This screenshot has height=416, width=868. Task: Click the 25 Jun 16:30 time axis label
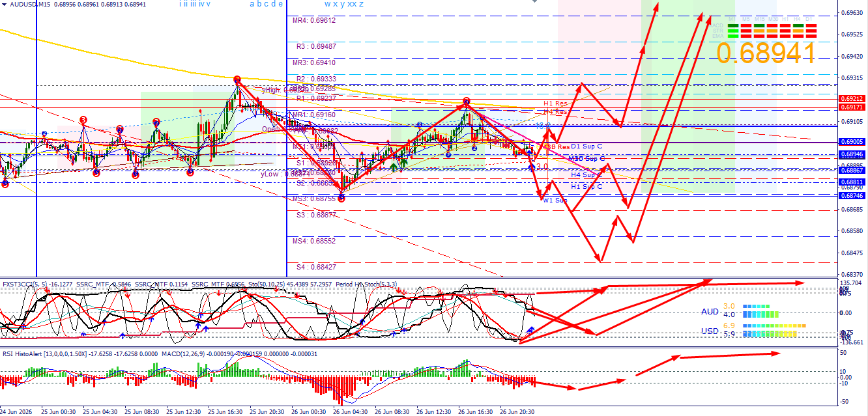(x=225, y=411)
